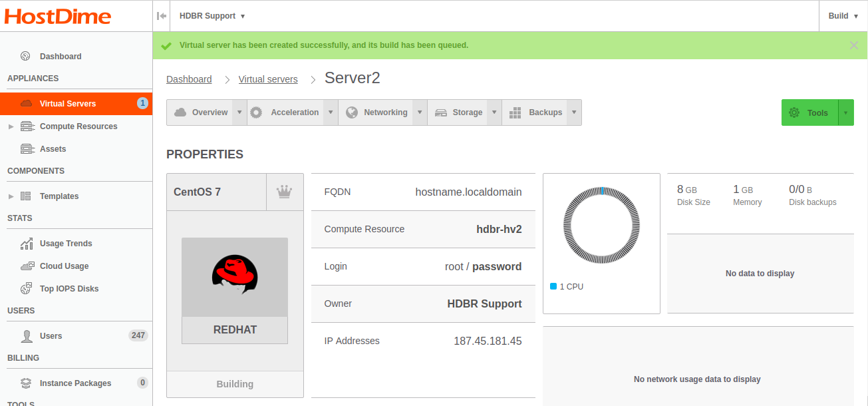
Task: Click the hostname.localdomain FQDN value
Action: point(468,192)
